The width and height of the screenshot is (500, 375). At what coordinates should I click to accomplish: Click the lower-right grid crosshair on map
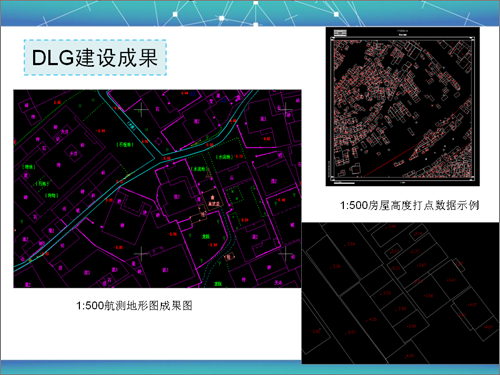(x=285, y=254)
